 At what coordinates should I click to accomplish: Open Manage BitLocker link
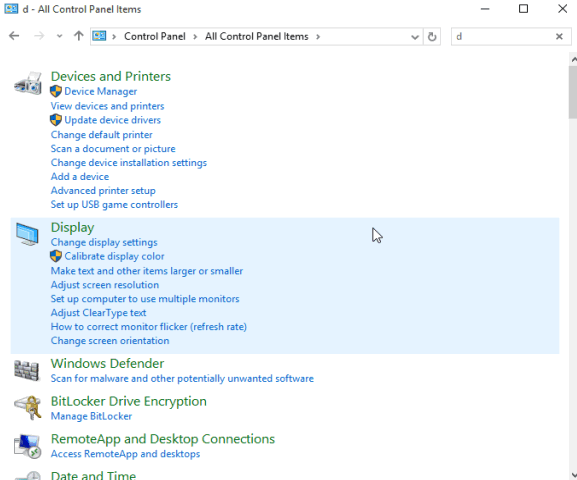91,416
